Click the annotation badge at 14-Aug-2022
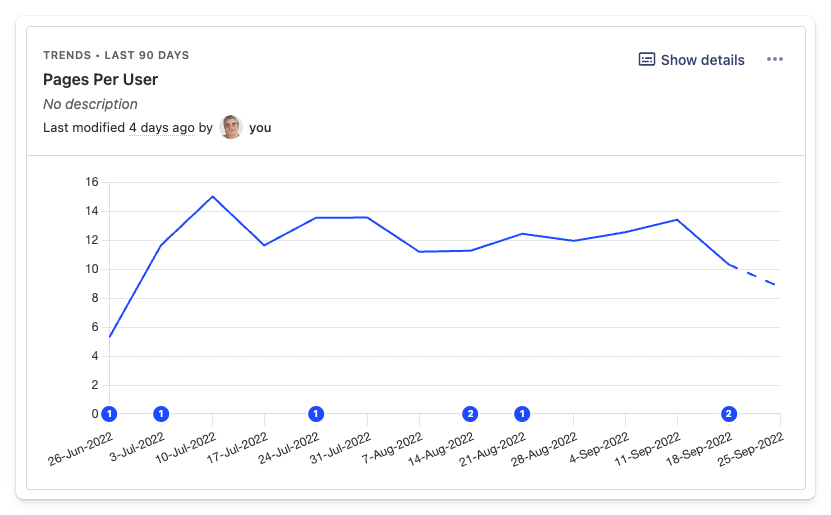This screenshot has height=515, width=831. click(470, 413)
